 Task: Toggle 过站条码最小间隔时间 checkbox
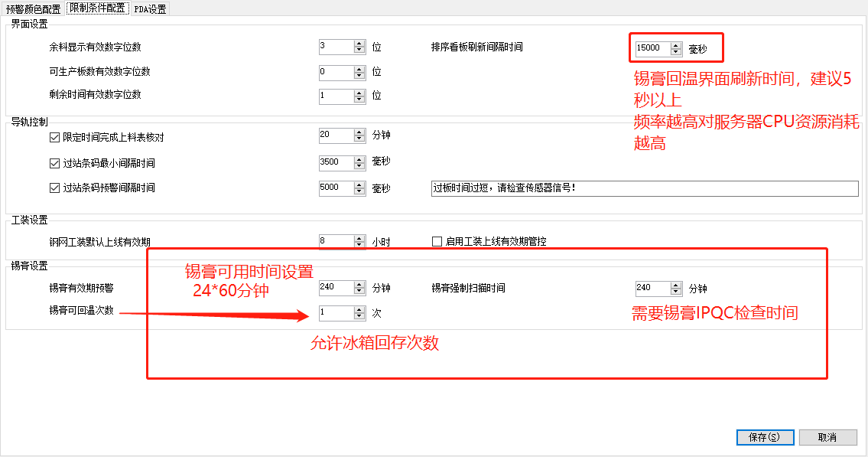click(54, 163)
